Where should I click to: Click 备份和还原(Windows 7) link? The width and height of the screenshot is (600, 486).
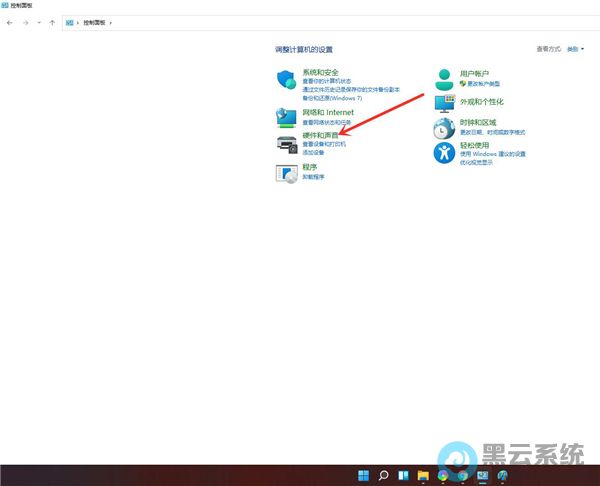tap(332, 98)
